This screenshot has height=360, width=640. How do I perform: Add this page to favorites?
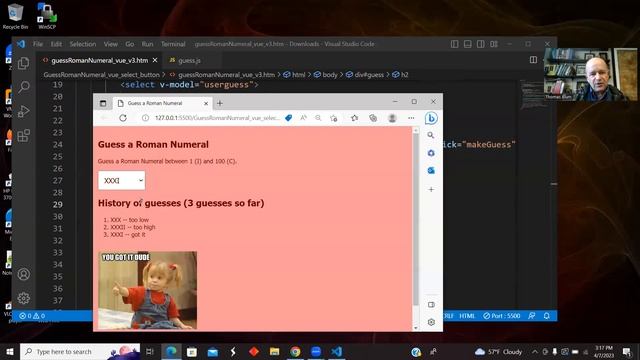333,118
